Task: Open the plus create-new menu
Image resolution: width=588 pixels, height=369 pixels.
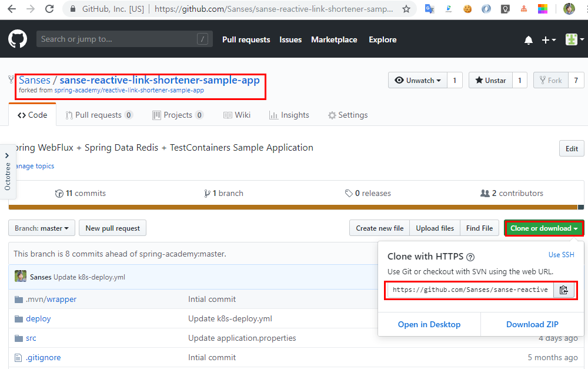Action: click(x=548, y=40)
